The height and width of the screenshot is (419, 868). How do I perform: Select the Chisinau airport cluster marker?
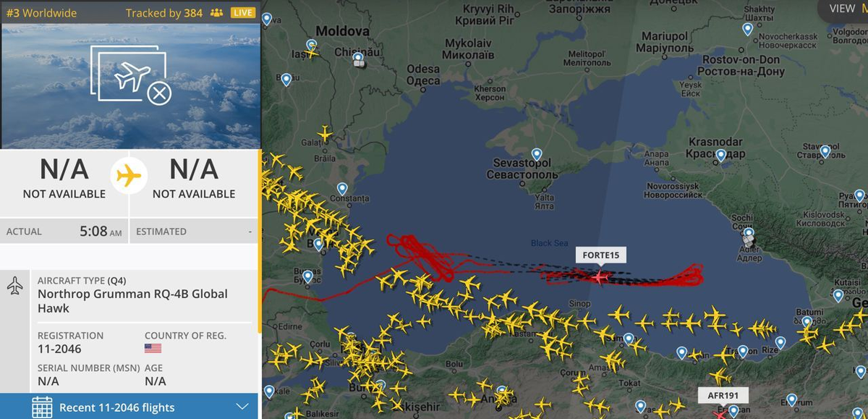pos(359,63)
